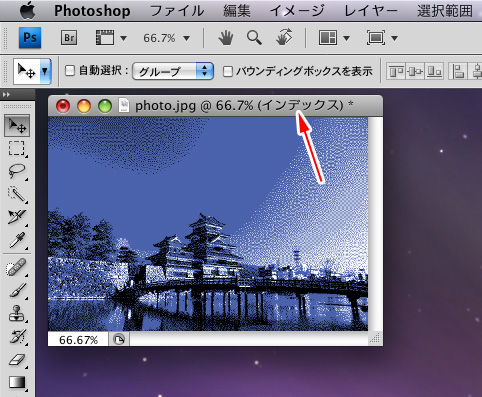Open the グループ dropdown
This screenshot has width=482, height=397.
[173, 71]
